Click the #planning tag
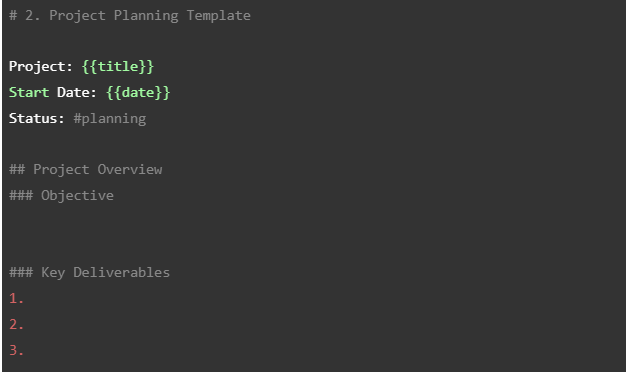The width and height of the screenshot is (626, 372). tap(110, 119)
